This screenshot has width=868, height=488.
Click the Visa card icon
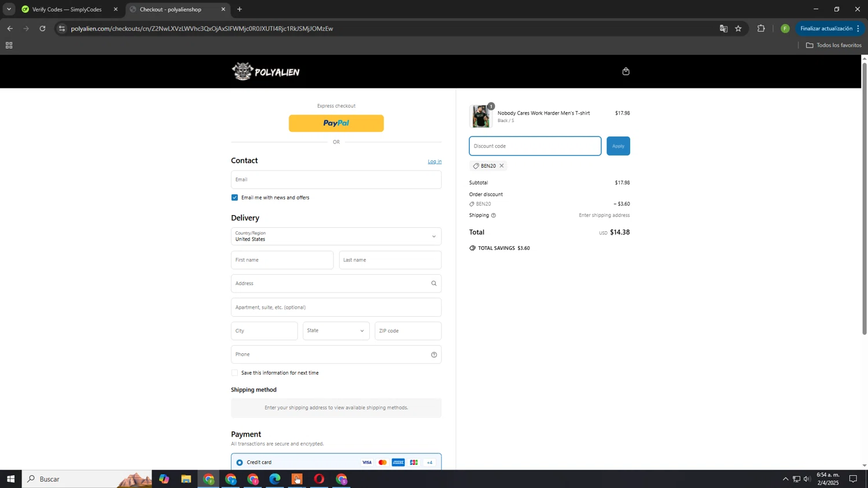pyautogui.click(x=366, y=463)
